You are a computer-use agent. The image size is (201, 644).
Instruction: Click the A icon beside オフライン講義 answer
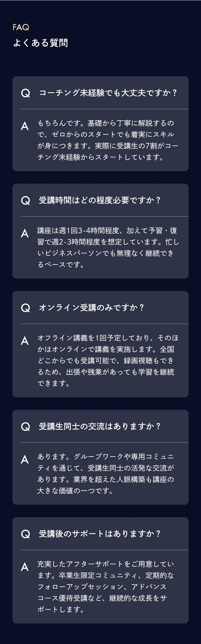click(x=25, y=341)
